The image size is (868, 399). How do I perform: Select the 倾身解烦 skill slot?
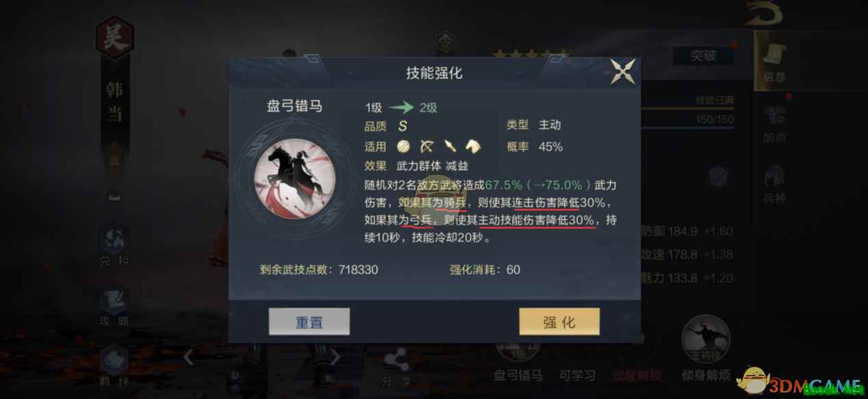(x=706, y=349)
